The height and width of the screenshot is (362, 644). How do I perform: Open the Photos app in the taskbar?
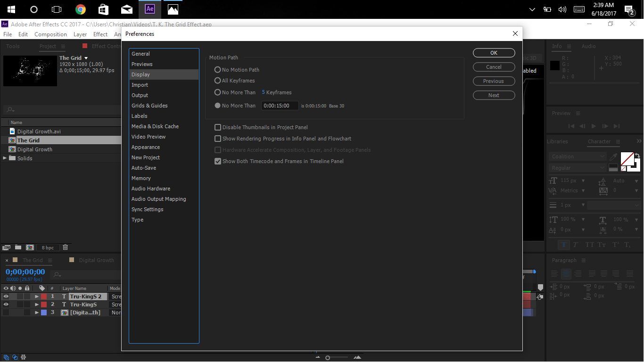[x=173, y=9]
